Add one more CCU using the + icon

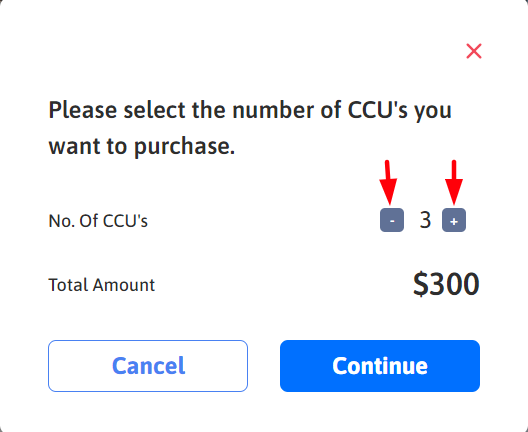click(454, 220)
